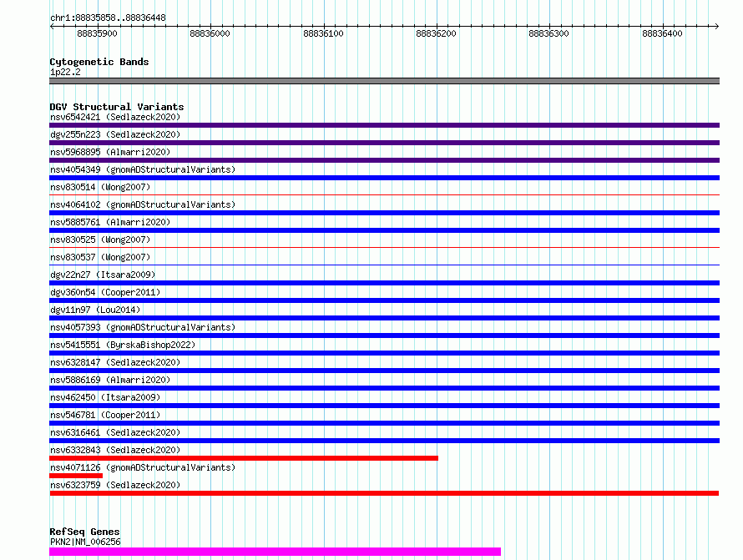Click the nsv6542421 (Sedlazeck2020) variant label
This screenshot has height=560, width=743.
coord(115,117)
